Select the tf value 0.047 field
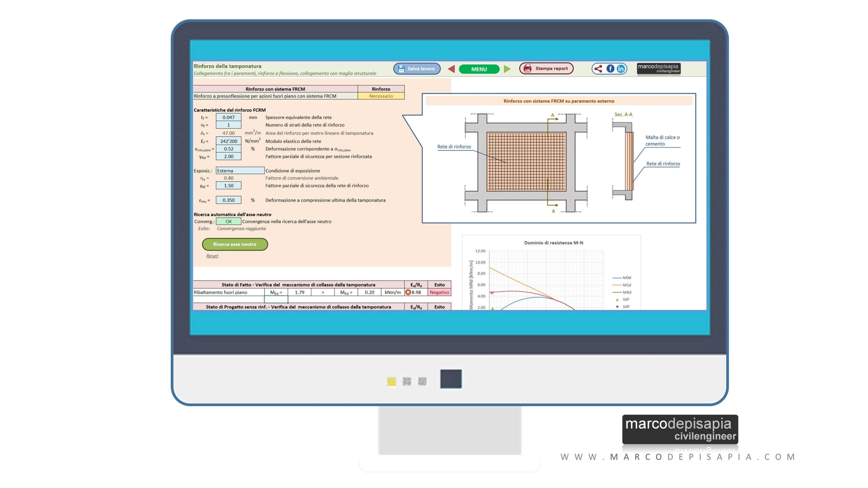The width and height of the screenshot is (868, 488). (x=229, y=117)
